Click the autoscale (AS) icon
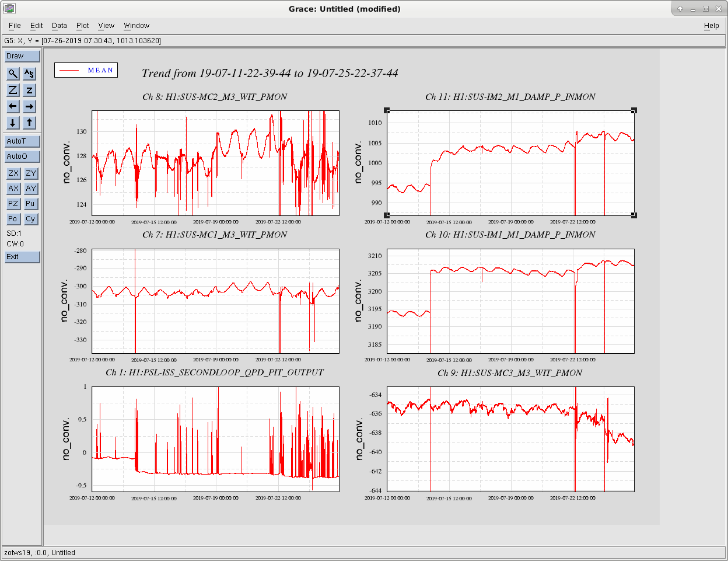The image size is (728, 561). point(29,74)
